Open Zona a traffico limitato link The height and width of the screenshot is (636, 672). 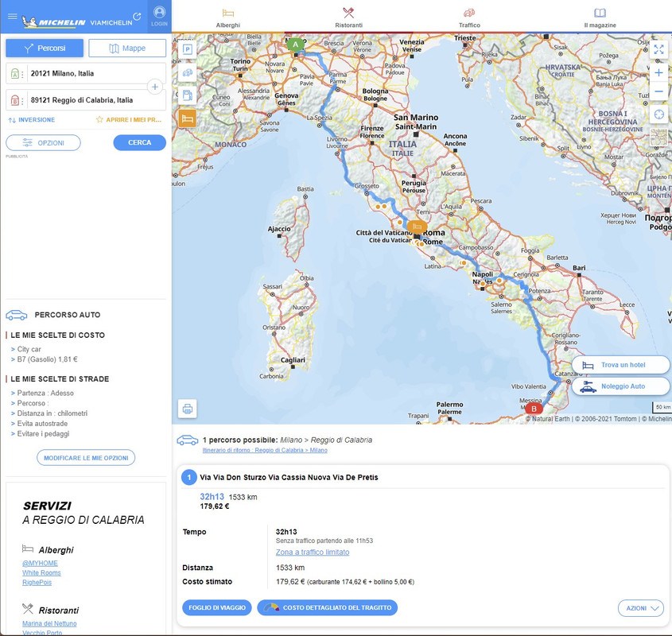(313, 552)
